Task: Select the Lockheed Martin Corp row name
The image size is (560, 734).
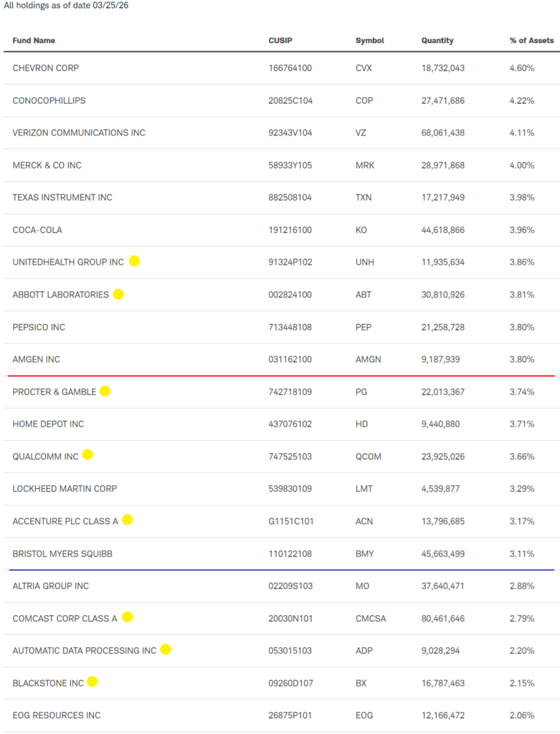Action: click(x=65, y=489)
